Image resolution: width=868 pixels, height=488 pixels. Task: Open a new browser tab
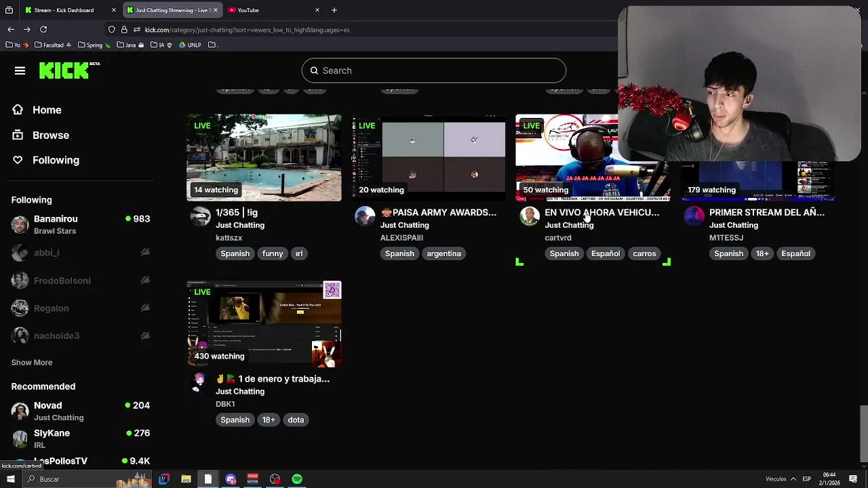pos(334,10)
